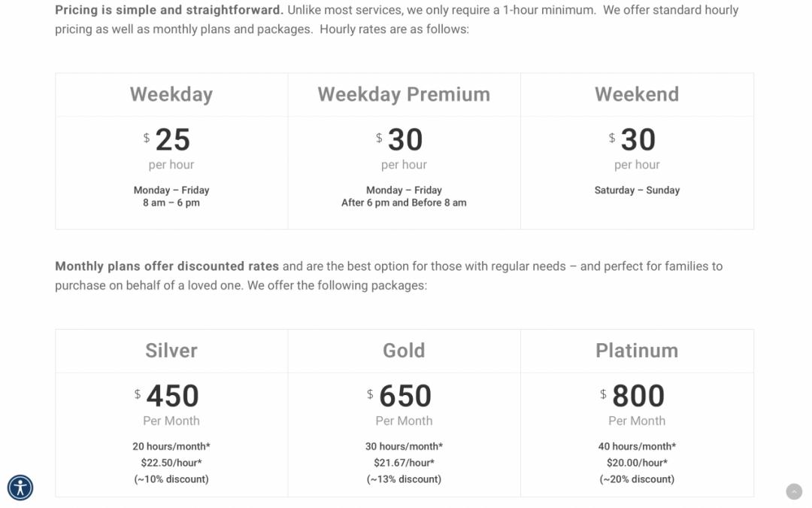Click the 20 hours/month* Silver detail
Screen dimensions: 812x508
pos(171,446)
